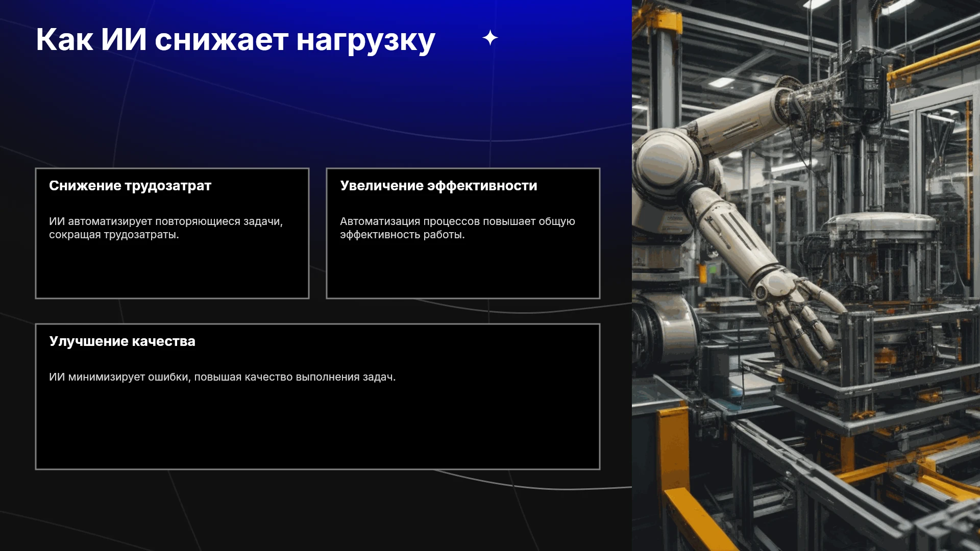Image resolution: width=980 pixels, height=551 pixels.
Task: Click the four-pointed sparkle star icon
Action: pyautogui.click(x=490, y=38)
